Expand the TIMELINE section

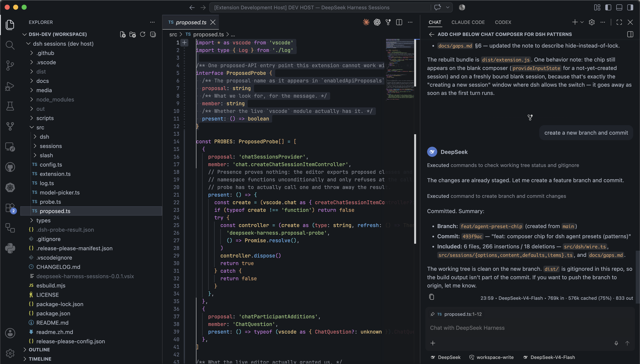(x=91, y=359)
